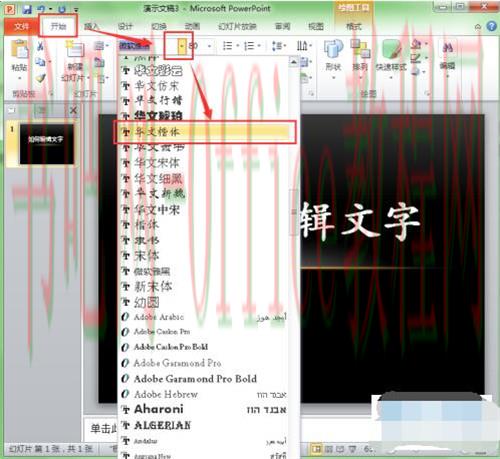Screen dimensions: 500x459
Task: Open the slide layout dropdown icon
Action: click(x=101, y=46)
